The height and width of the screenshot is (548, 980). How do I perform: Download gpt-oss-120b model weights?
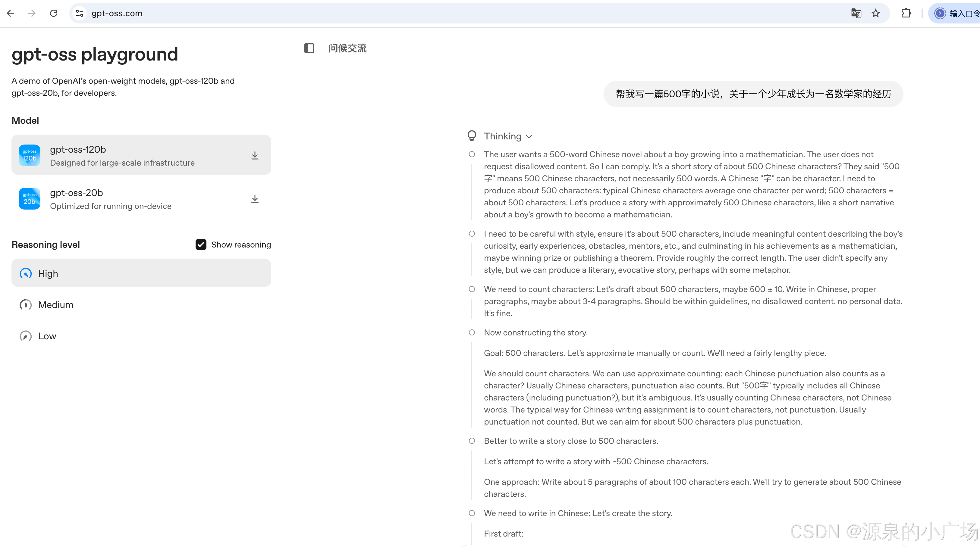point(255,155)
